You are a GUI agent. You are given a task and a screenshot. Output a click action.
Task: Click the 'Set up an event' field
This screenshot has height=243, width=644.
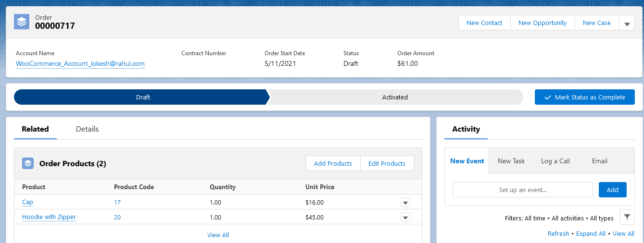click(522, 190)
